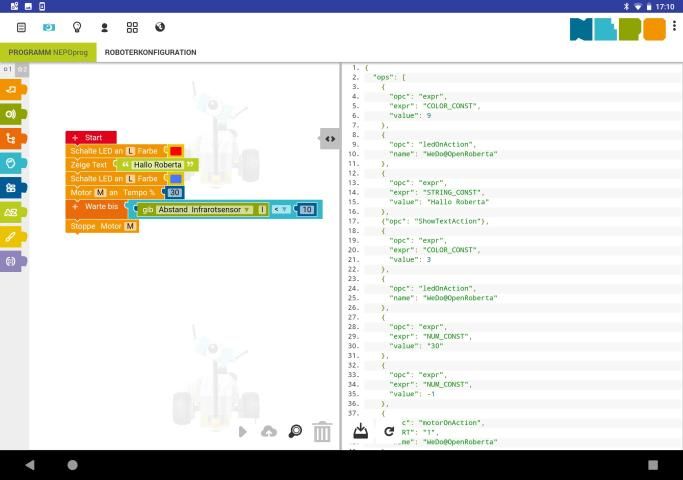Select beginner level toggle 1
Screen dimensions: 683x480
pos(7,69)
